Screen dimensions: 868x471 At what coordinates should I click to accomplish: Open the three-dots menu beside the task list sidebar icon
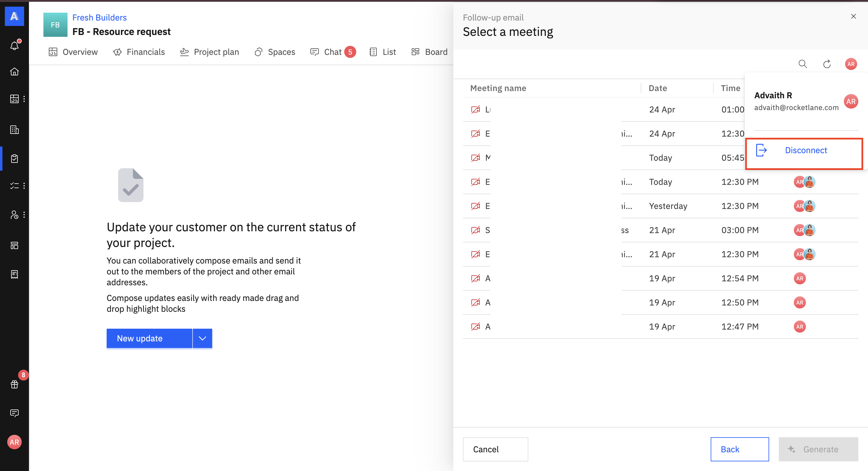[24, 186]
